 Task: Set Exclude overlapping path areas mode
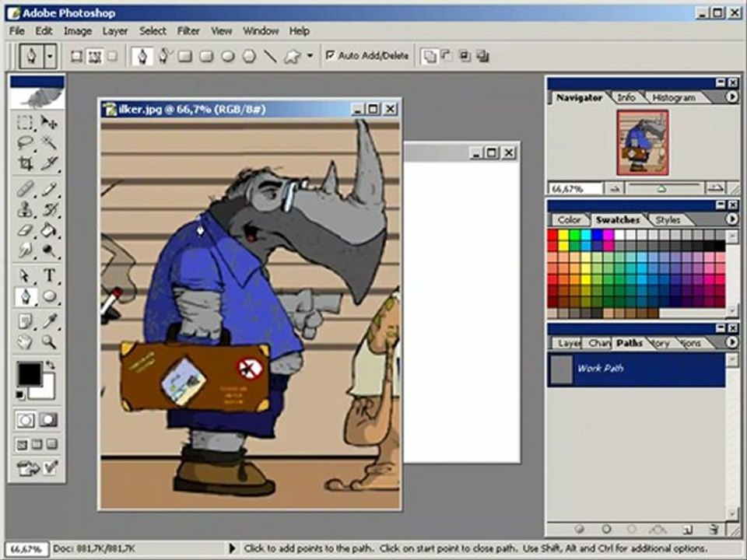coord(482,56)
